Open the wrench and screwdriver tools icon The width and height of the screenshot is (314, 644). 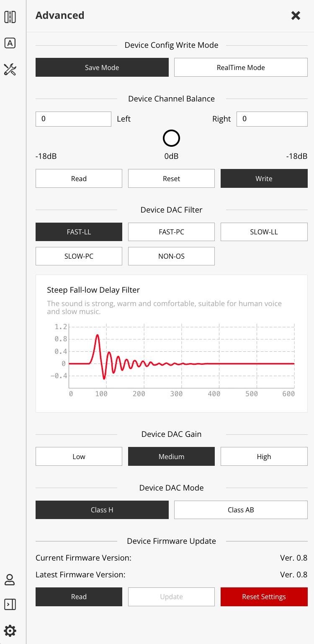coord(10,70)
